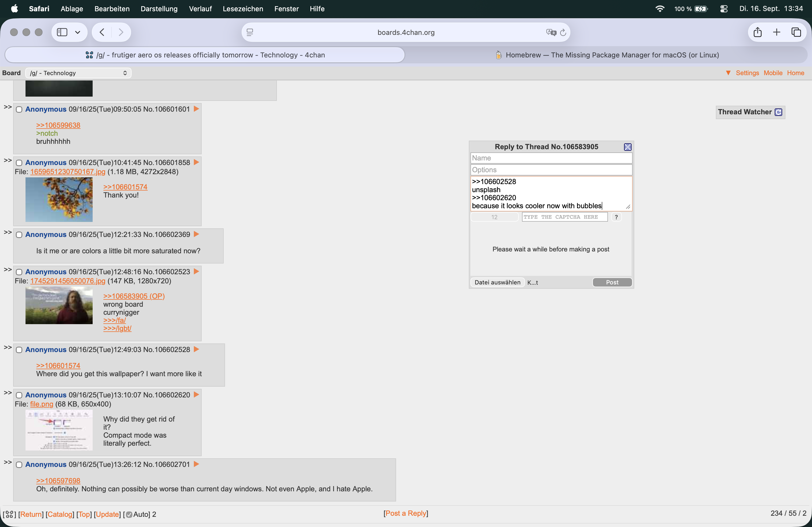The image size is (812, 527).
Task: Check the box for post No.106602523
Action: (19, 272)
